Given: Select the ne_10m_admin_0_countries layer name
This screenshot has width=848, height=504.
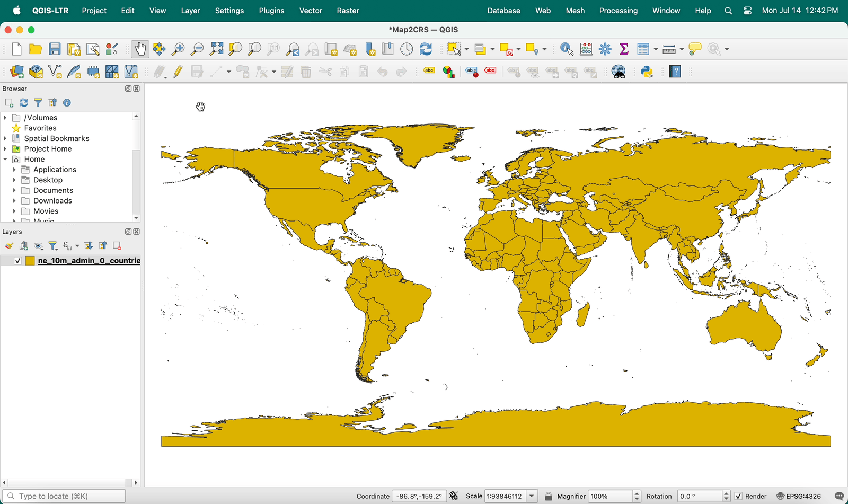Looking at the screenshot, I should [89, 261].
